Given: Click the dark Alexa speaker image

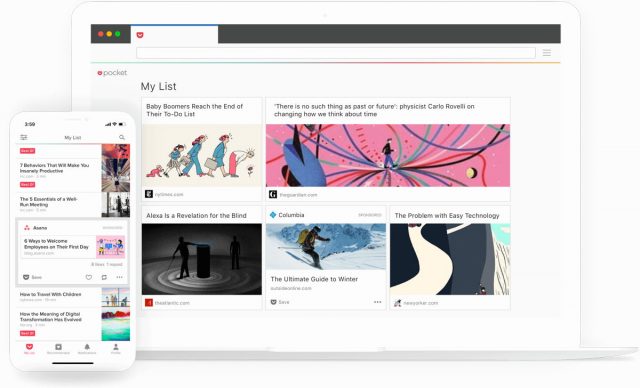Looking at the screenshot, I should (x=202, y=259).
